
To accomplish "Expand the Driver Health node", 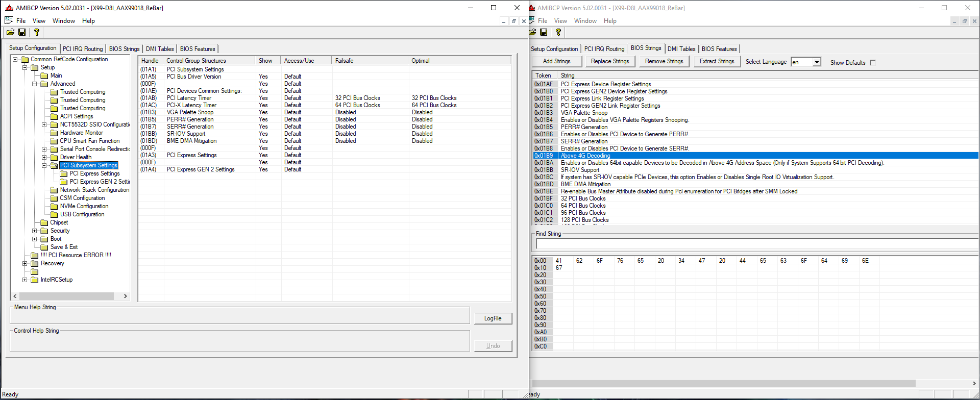I will click(x=44, y=157).
